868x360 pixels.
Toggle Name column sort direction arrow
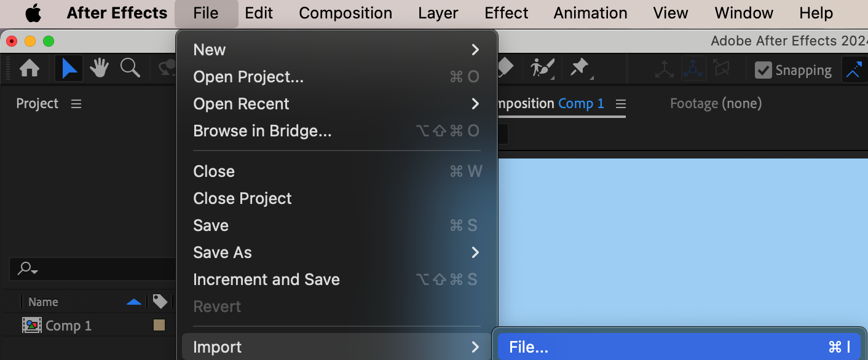coord(133,302)
